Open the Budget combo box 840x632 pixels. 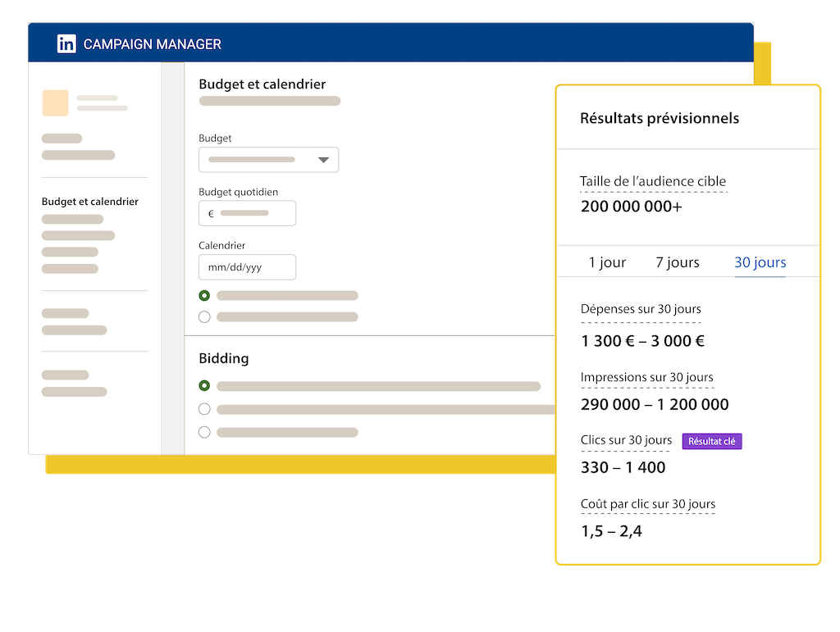(x=268, y=160)
